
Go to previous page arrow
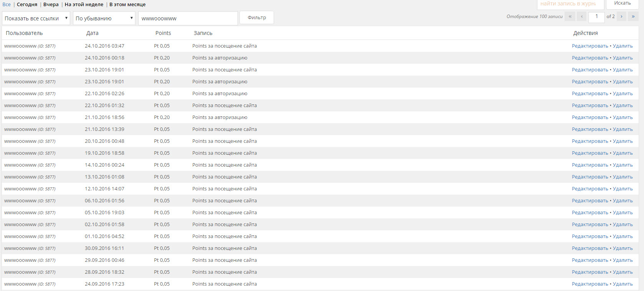point(582,17)
